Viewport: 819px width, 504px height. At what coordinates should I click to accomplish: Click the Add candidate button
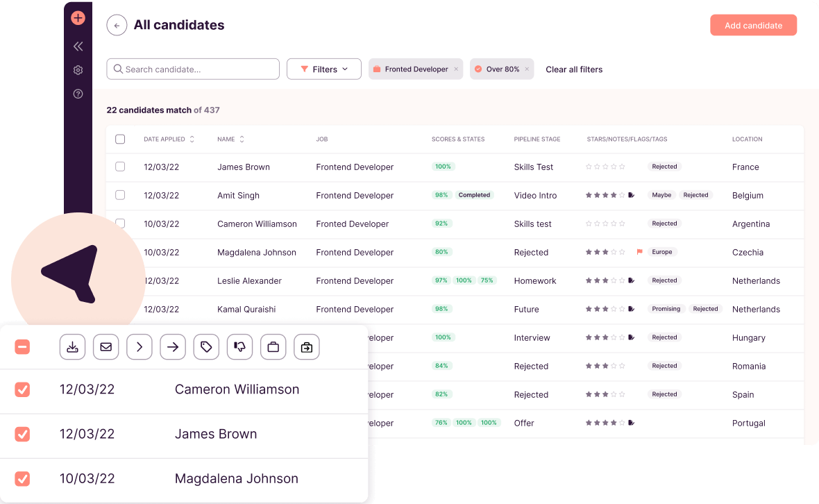click(x=753, y=26)
